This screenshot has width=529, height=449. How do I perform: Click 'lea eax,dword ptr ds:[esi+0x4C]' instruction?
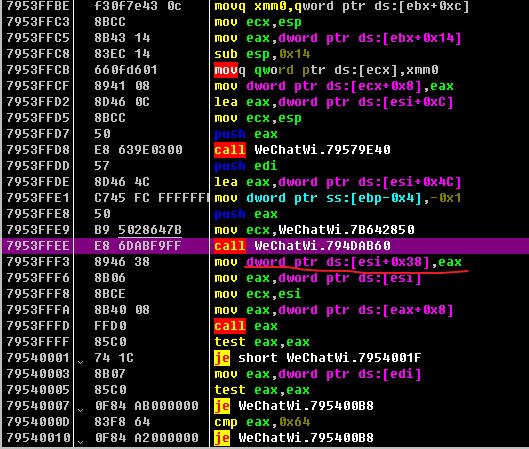338,182
